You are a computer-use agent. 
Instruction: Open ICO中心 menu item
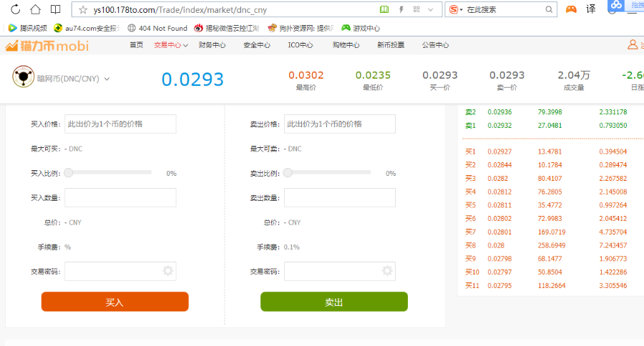(x=301, y=45)
